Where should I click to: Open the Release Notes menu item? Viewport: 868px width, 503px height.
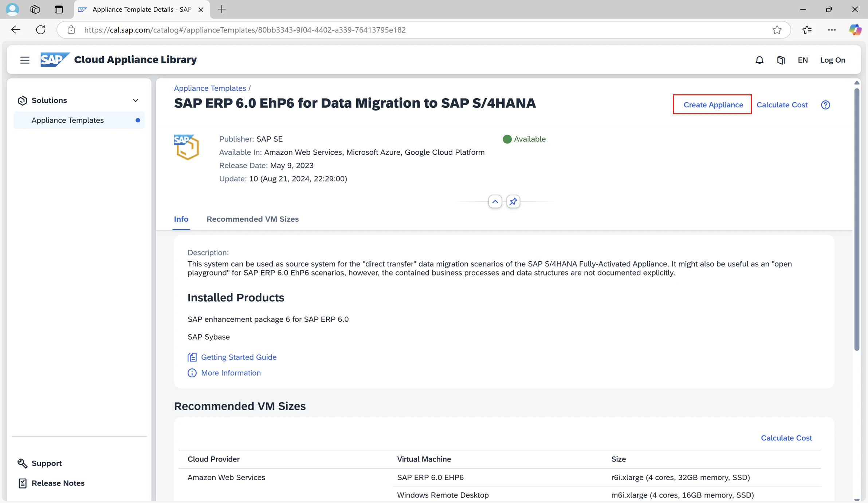[58, 483]
